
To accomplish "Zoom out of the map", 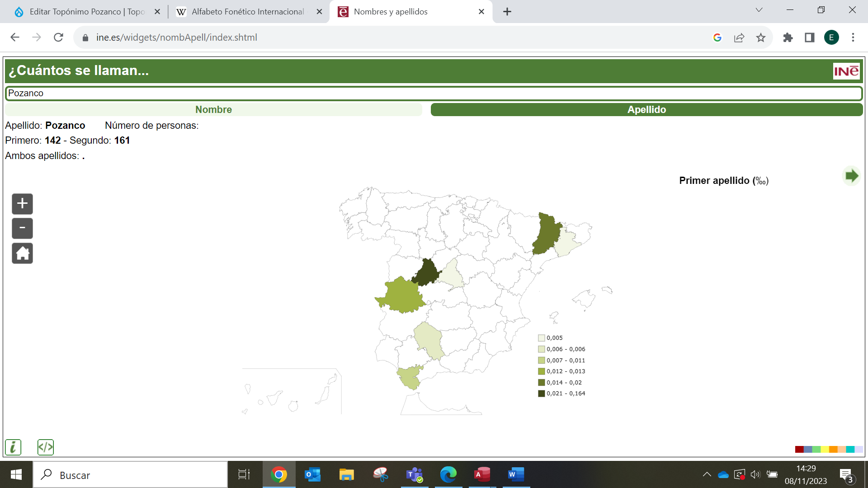I will pyautogui.click(x=22, y=228).
